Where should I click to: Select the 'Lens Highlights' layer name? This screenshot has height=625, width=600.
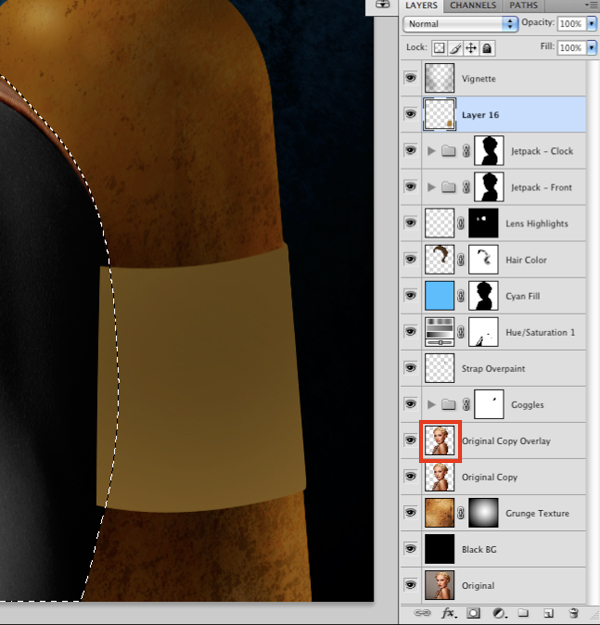(x=537, y=224)
